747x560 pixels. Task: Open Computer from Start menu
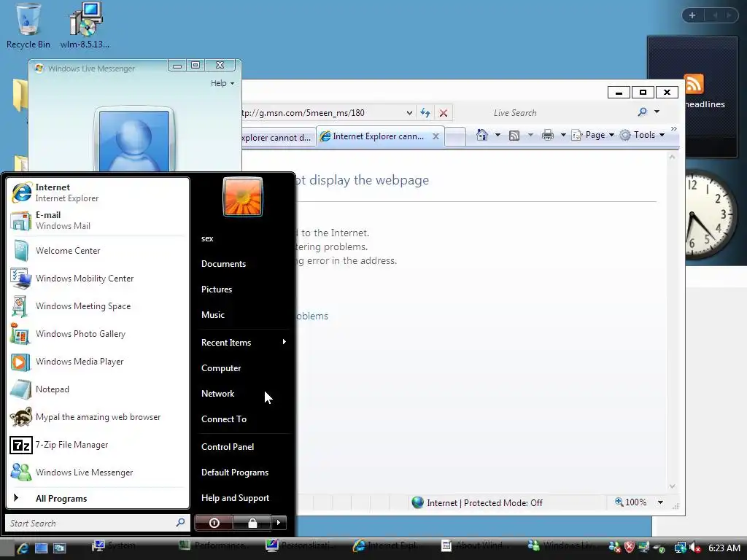point(244,368)
